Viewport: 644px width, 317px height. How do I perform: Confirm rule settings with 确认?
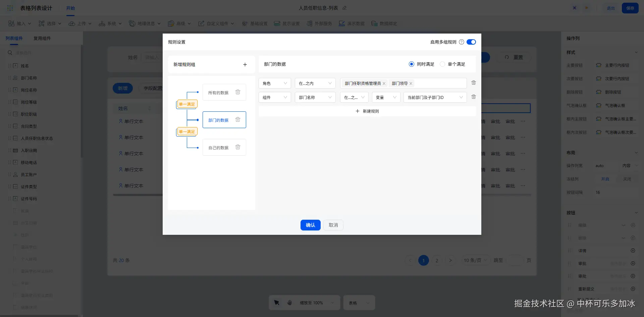pos(311,225)
